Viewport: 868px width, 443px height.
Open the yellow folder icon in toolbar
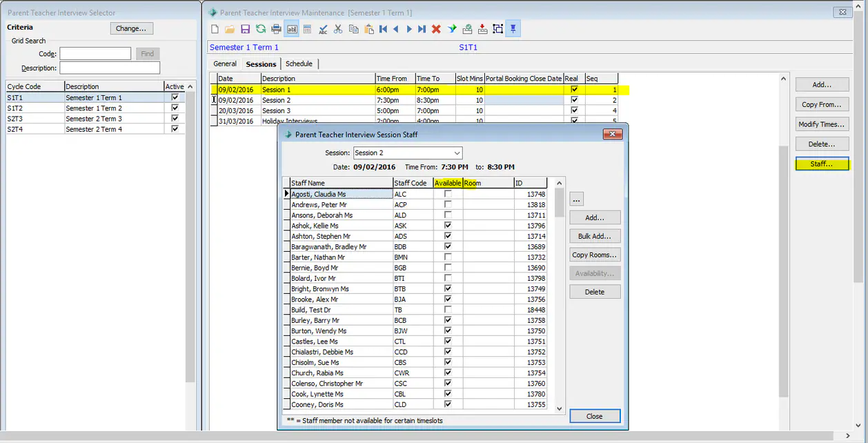pos(230,29)
